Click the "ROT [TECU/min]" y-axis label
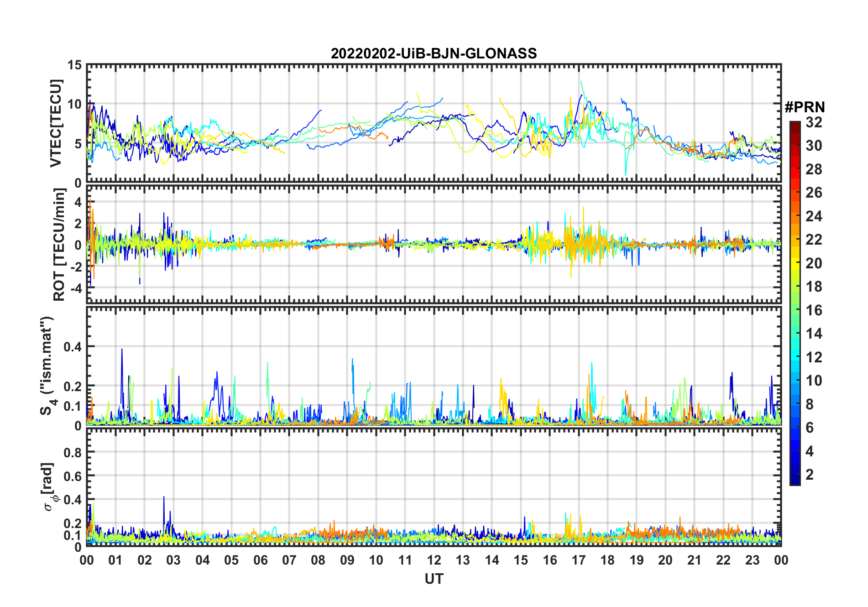 pyautogui.click(x=59, y=244)
